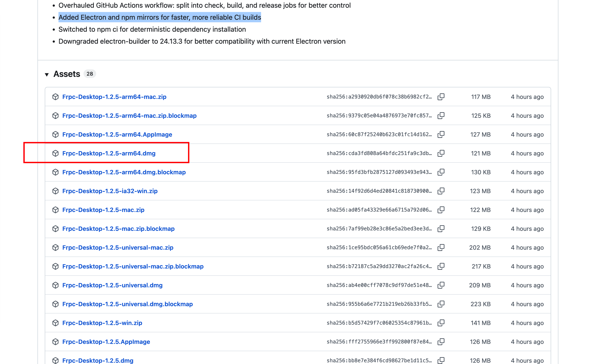Download Frpc-Desktop-1.2.5-universal-mac.zip

tap(118, 248)
